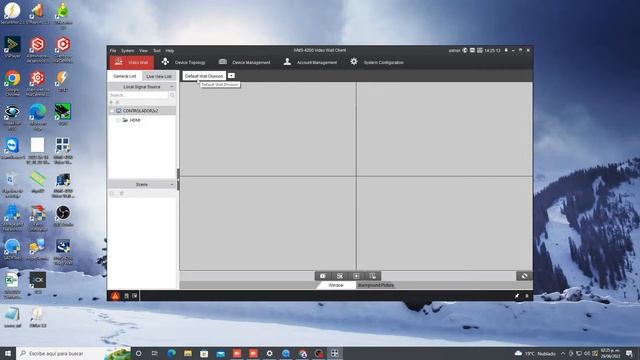Open the View menu
This screenshot has height=360, width=640.
(x=143, y=51)
